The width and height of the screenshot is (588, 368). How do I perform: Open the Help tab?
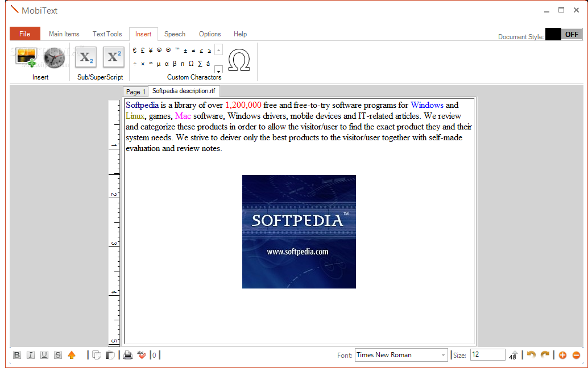coord(241,34)
